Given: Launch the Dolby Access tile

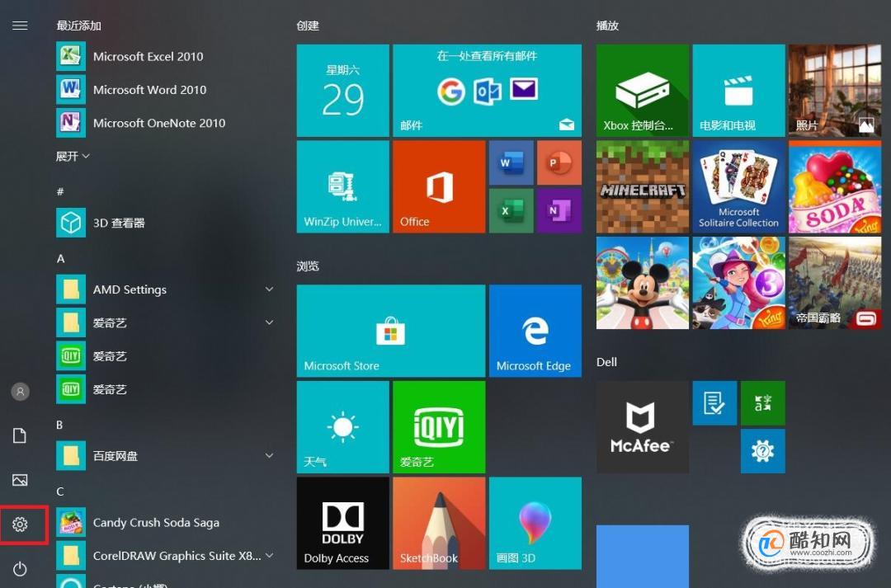Looking at the screenshot, I should pos(342,523).
